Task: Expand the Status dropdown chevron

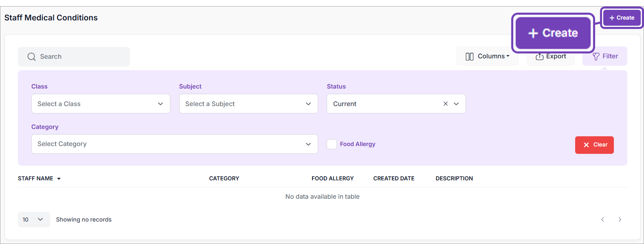Action: [456, 104]
